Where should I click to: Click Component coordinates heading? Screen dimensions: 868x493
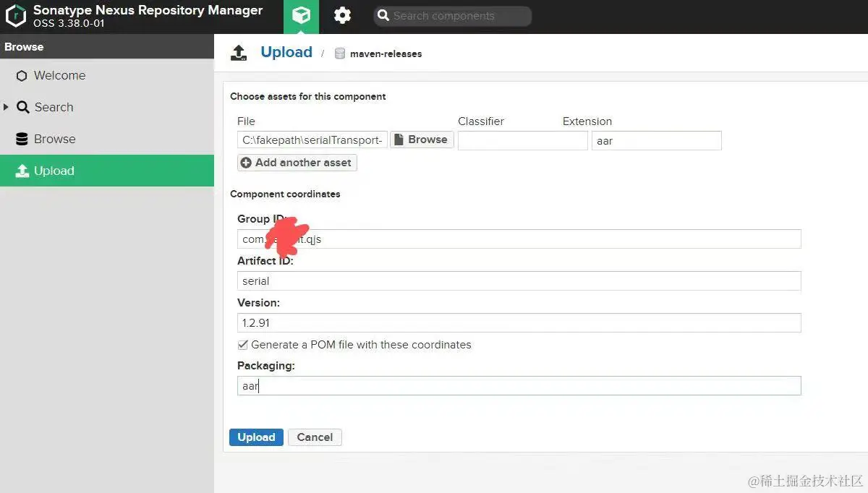(285, 194)
